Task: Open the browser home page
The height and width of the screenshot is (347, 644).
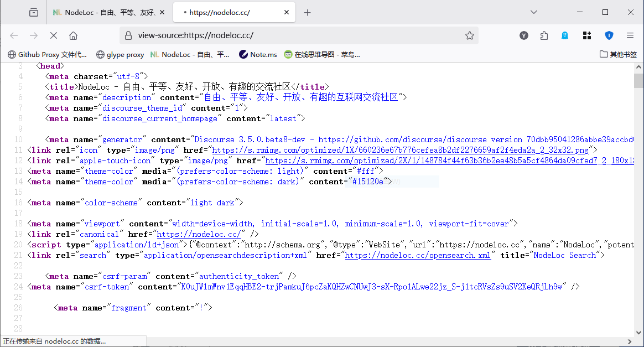Action: [73, 36]
